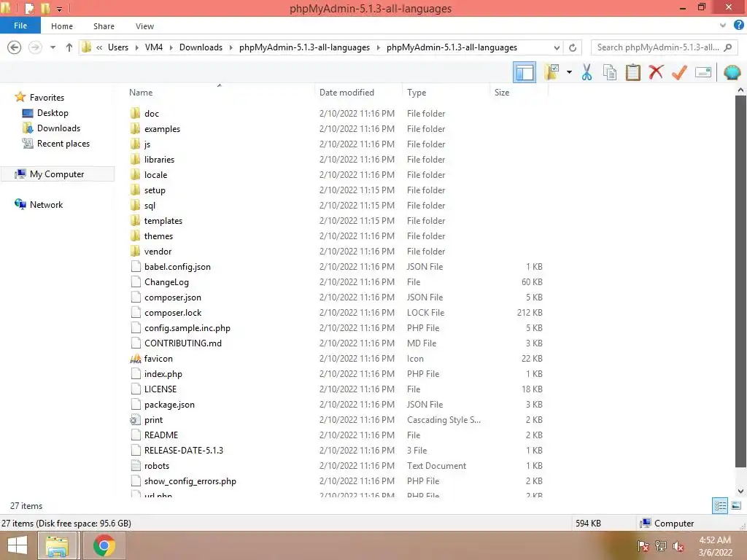This screenshot has height=560, width=747.
Task: Open the folder options dropdown arrow
Action: (569, 72)
